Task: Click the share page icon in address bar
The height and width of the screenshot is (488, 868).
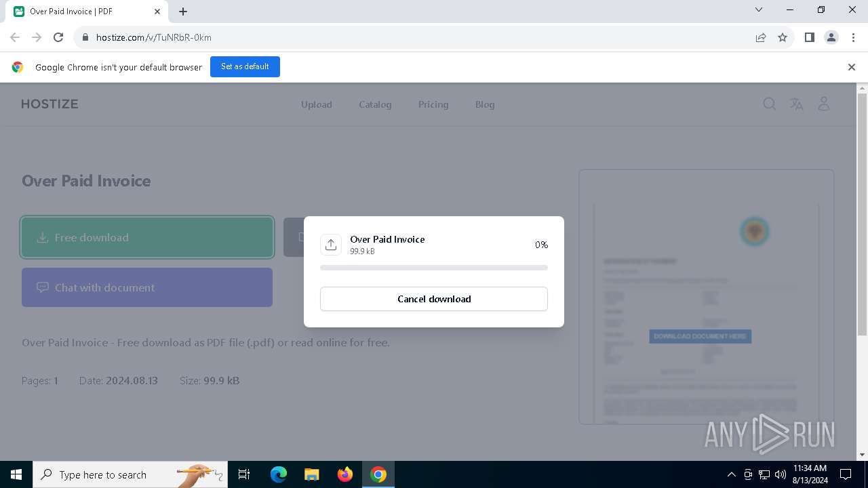Action: click(761, 37)
